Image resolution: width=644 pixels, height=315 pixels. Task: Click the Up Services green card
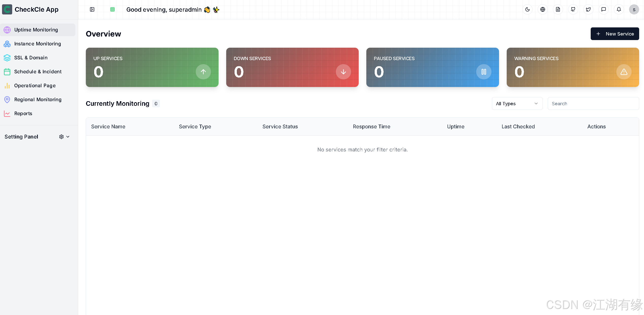152,67
